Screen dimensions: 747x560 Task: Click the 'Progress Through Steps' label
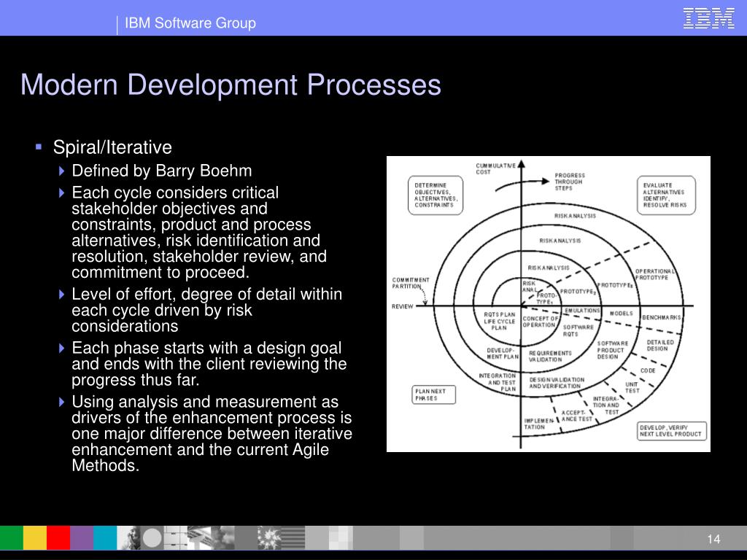tap(569, 182)
